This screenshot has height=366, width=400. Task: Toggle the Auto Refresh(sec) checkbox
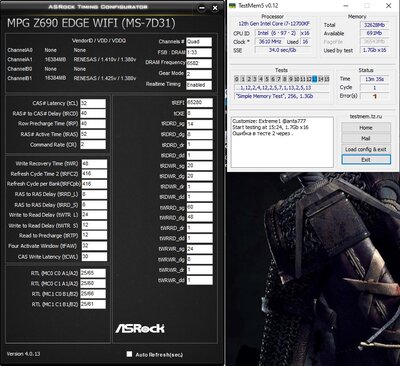[129, 354]
